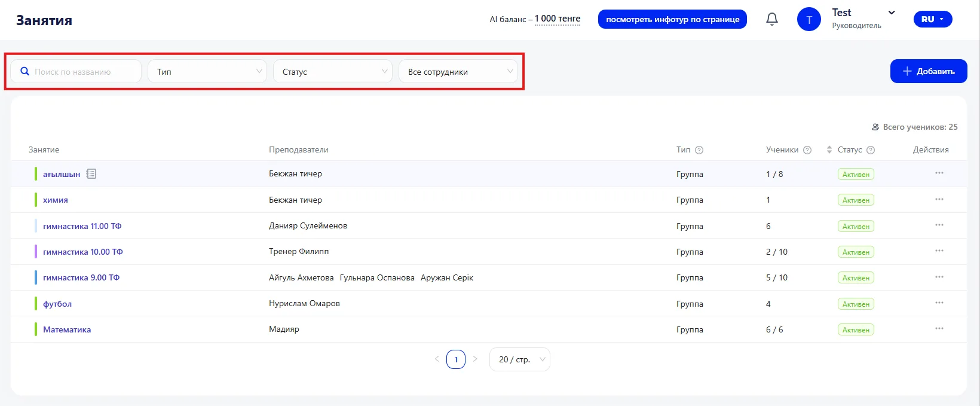Screen dimensions: 980x406
Task: Open the гимнастика 10.00 ТФ class link
Action: coord(83,252)
